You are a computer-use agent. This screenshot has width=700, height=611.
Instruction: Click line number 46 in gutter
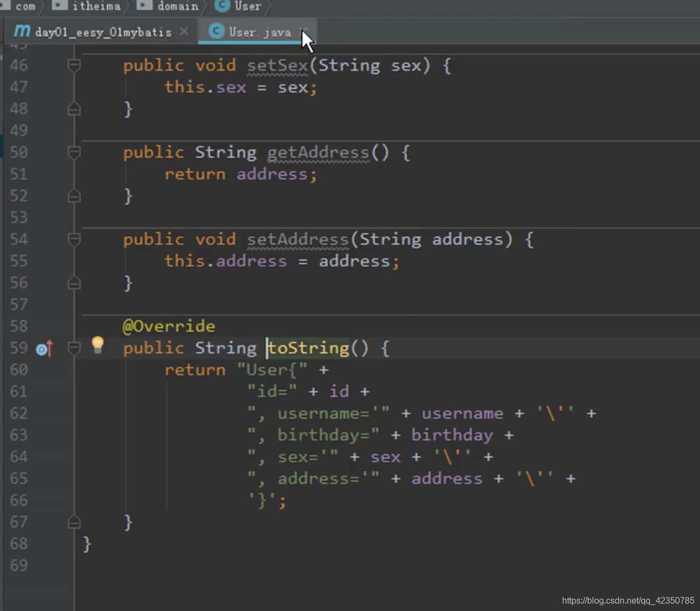pos(19,66)
